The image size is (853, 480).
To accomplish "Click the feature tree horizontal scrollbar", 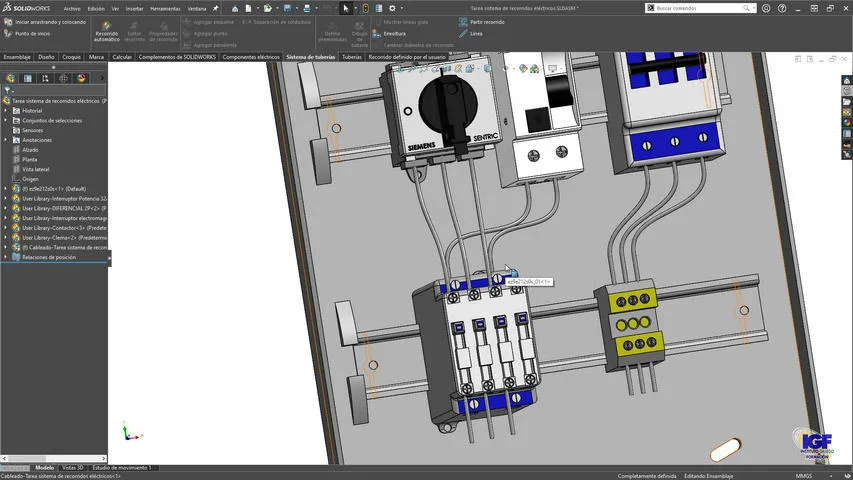I will tap(53, 458).
